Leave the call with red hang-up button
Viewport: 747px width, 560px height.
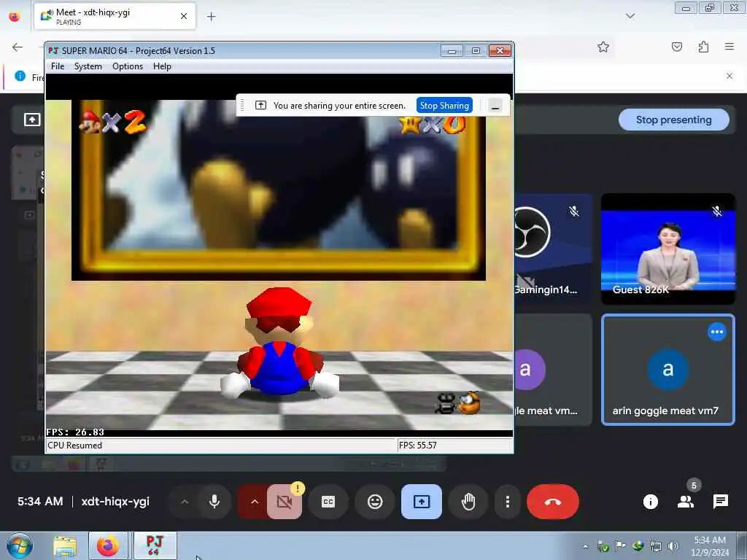click(x=553, y=502)
